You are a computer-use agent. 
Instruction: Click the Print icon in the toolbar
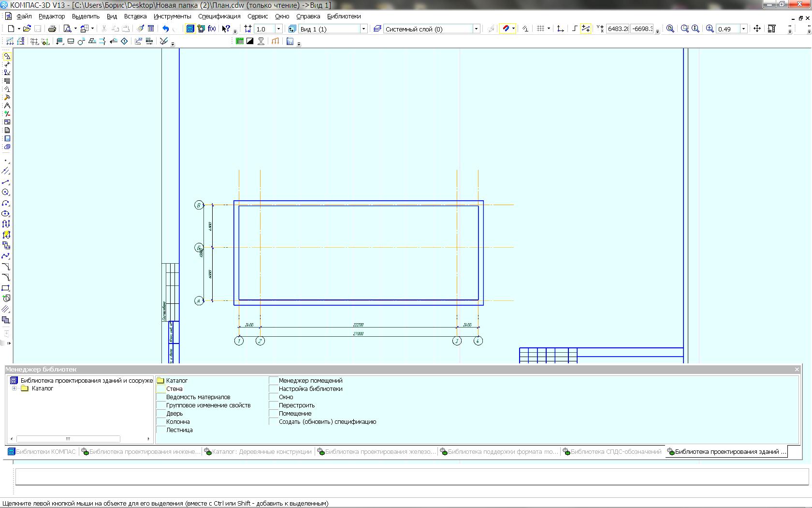click(52, 29)
